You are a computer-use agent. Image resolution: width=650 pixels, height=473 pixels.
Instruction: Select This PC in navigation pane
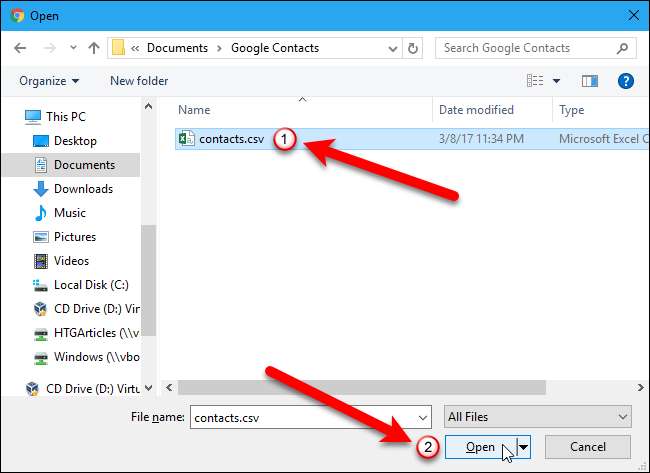coord(66,117)
